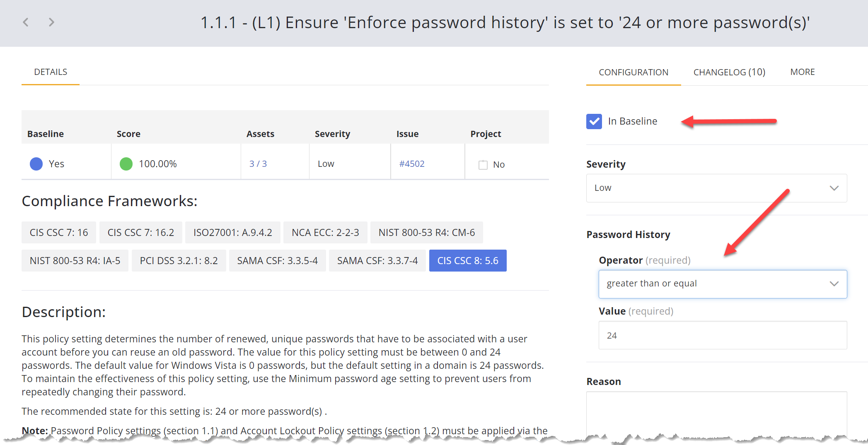Select the DETAILS tab

(x=51, y=72)
